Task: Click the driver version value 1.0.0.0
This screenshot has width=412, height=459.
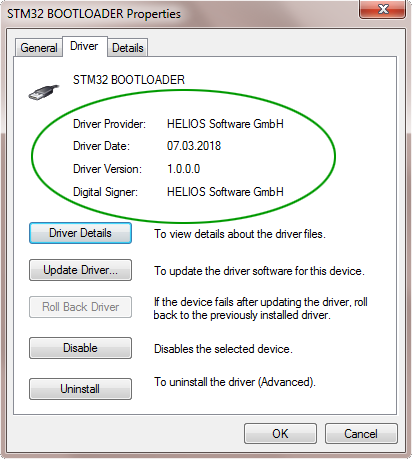Action: (183, 169)
